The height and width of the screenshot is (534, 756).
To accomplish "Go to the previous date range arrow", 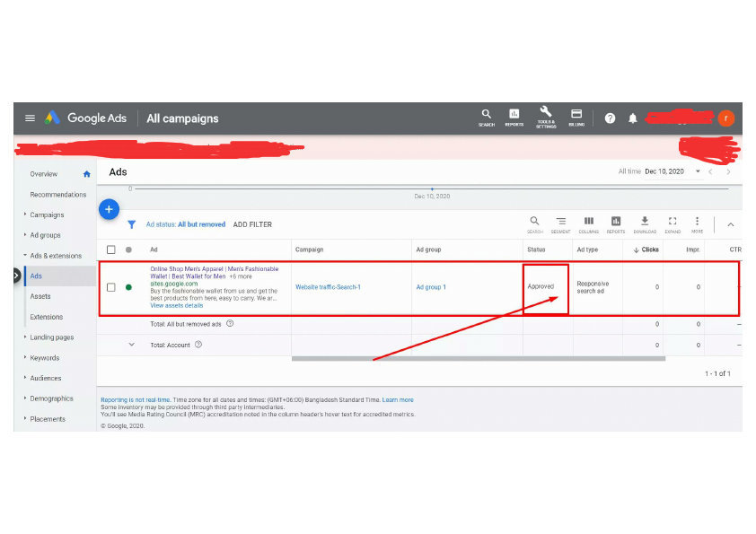I will [711, 171].
